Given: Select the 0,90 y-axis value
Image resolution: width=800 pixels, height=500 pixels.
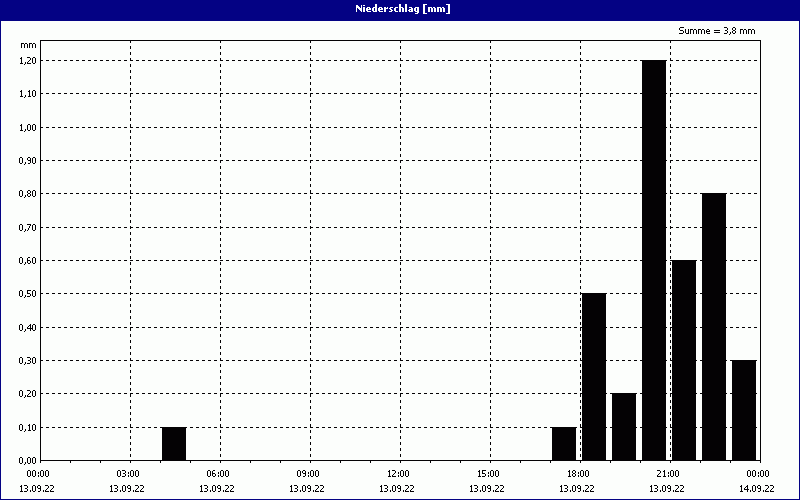Looking at the screenshot, I should 26,160.
